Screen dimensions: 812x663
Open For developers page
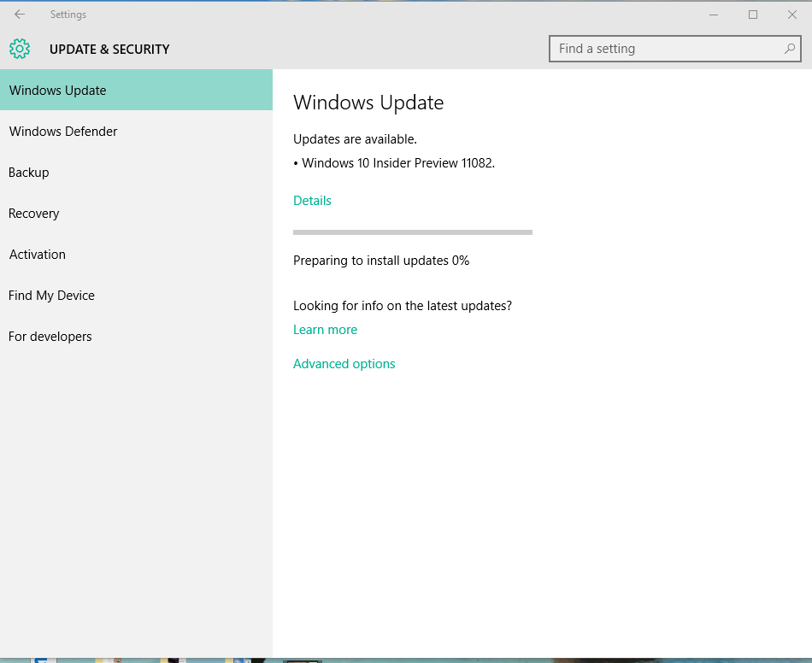(x=136, y=337)
